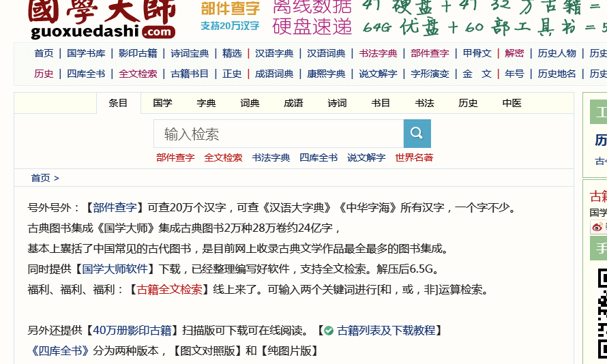Open 部件查字 link in 号外号外 line
The image size is (607, 364).
[x=115, y=208]
